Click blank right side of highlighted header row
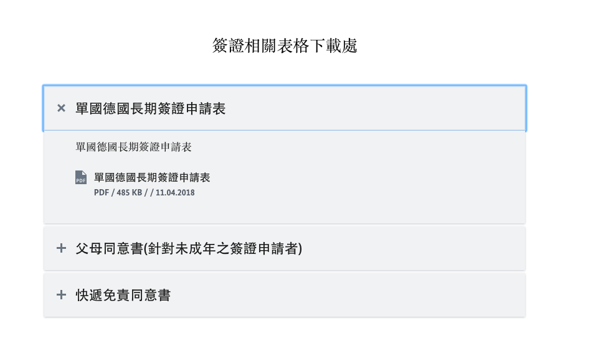Image resolution: width=606 pixels, height=364 pixels. tap(375, 108)
